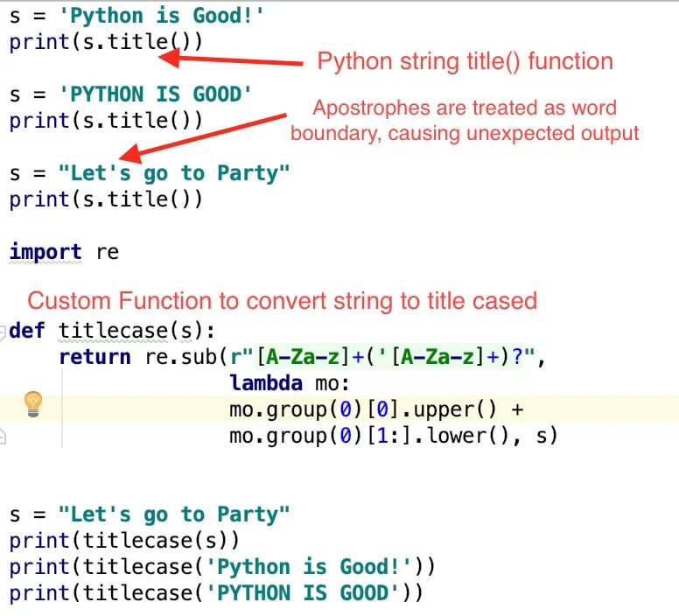This screenshot has width=679, height=616.
Task: Click the second print(s.title()) line under PYTHON IS GOOD
Action: pyautogui.click(x=106, y=121)
